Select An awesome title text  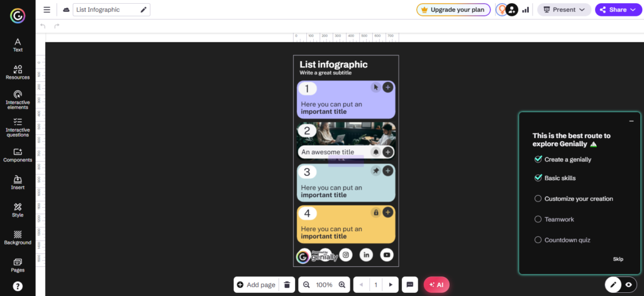(328, 152)
